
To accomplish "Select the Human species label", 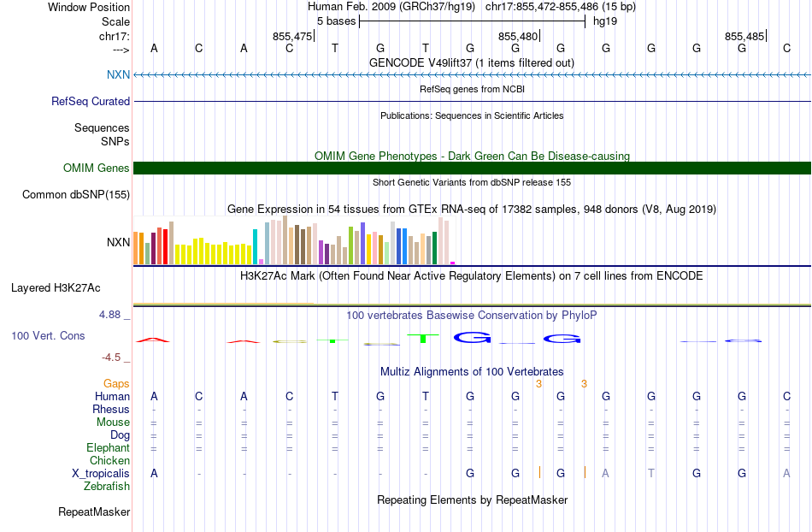I will click(x=112, y=396).
